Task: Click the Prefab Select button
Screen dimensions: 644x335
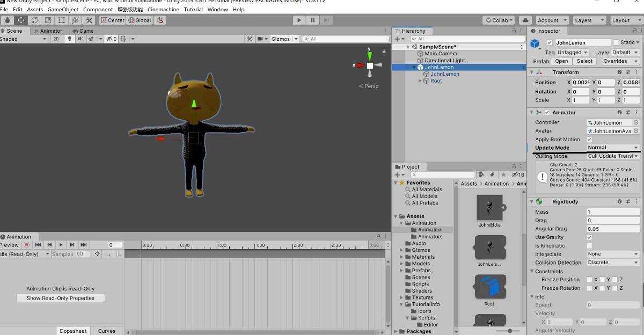Action: click(584, 61)
